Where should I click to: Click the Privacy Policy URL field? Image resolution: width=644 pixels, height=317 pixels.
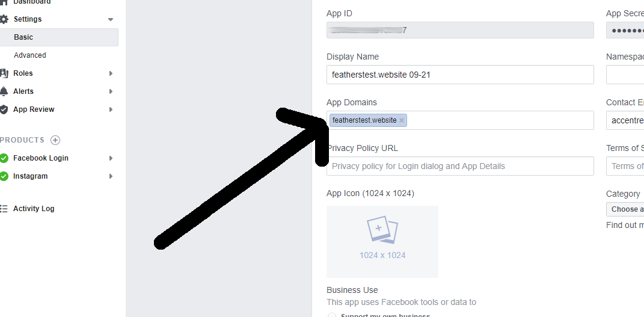[460, 166]
